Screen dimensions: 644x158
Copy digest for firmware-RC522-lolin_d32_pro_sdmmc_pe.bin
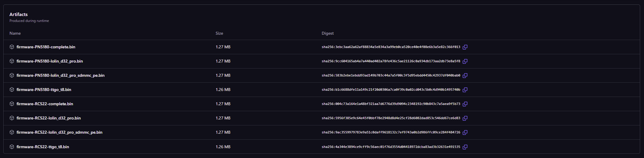click(x=465, y=133)
